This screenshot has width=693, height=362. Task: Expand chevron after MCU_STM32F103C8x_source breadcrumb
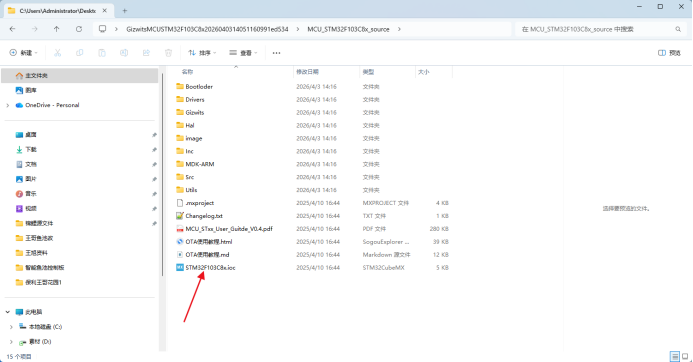click(399, 29)
